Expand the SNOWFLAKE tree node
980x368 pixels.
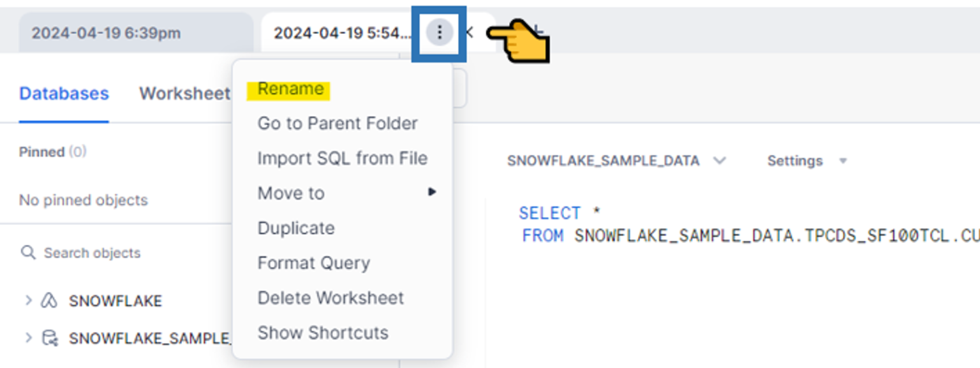(28, 300)
